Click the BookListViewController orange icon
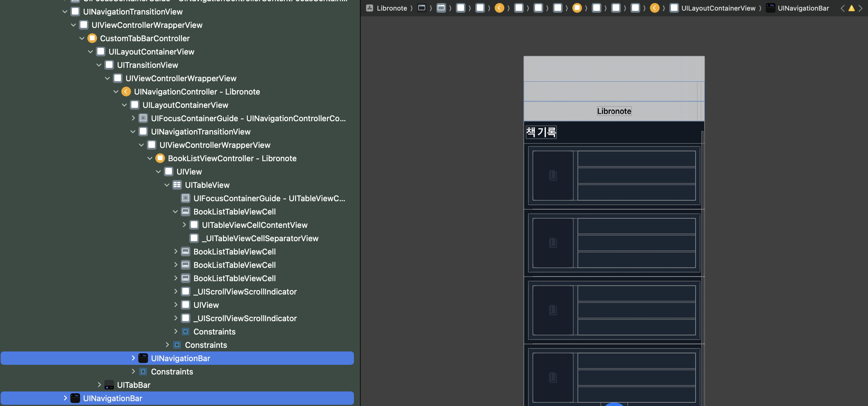 [160, 158]
